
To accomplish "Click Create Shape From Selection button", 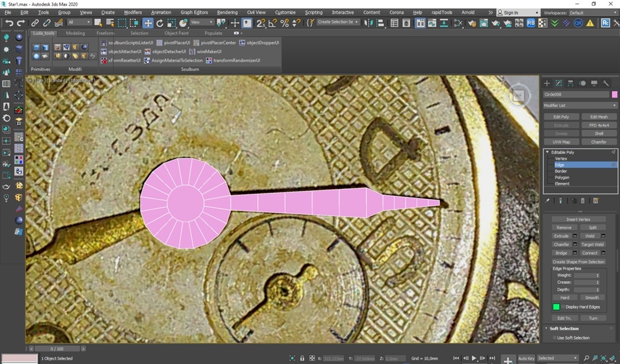I will (x=578, y=262).
